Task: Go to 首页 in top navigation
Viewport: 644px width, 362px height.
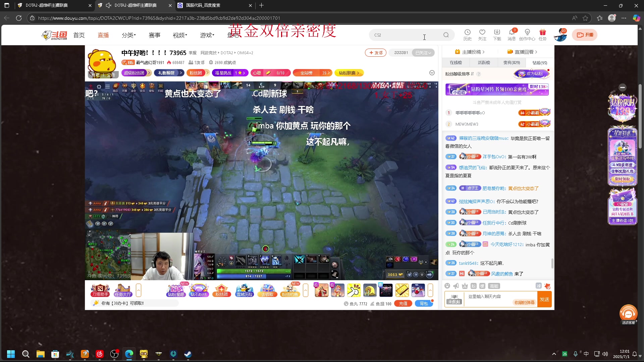Action: coord(79,35)
